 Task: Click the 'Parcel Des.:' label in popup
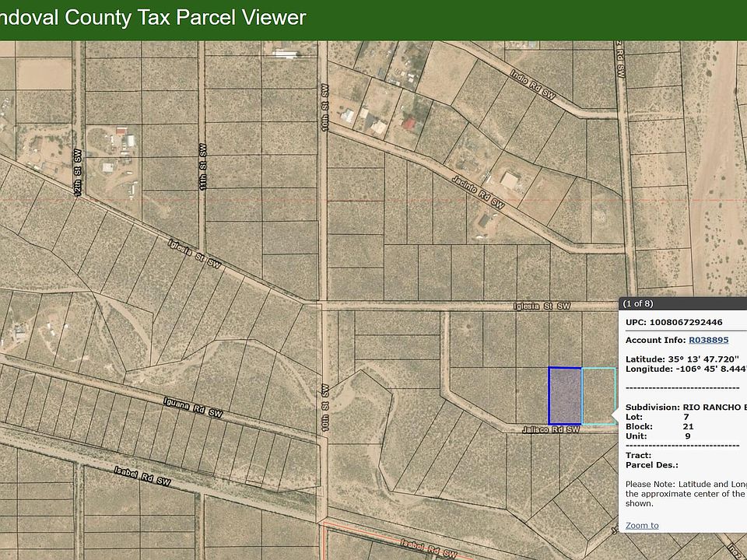[x=652, y=465]
